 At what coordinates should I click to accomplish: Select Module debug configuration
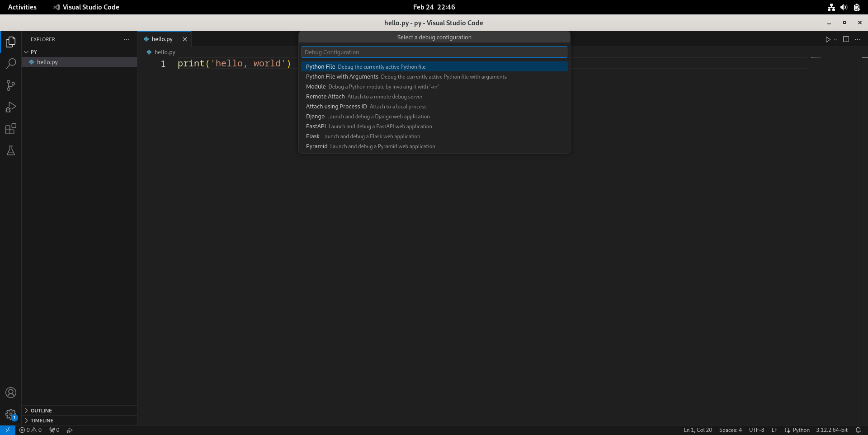coord(434,86)
